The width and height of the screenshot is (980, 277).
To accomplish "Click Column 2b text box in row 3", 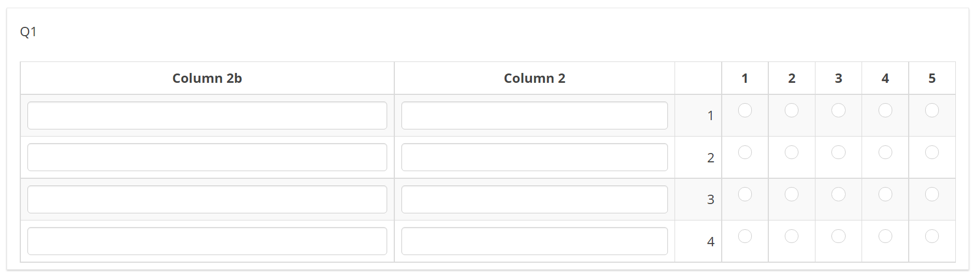I will coord(207,200).
